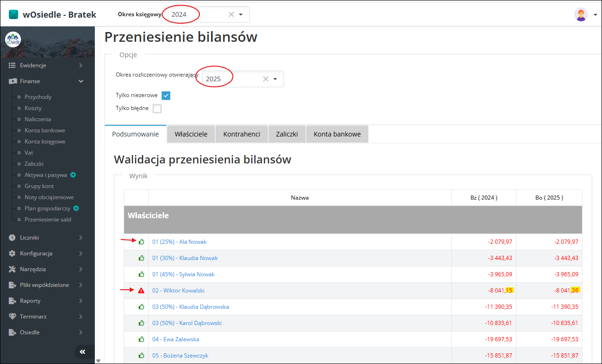The width and height of the screenshot is (602, 364).
Task: Click the wOsiedle app logo icon
Action: (13, 14)
